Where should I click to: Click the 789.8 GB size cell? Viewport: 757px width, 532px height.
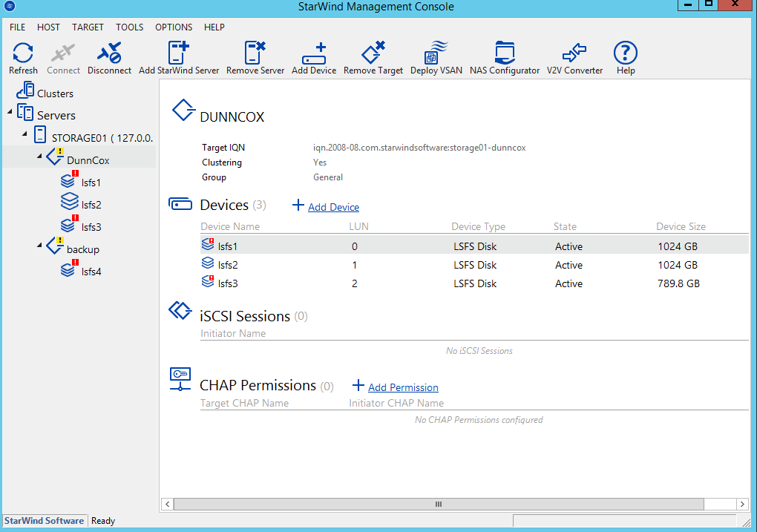click(x=678, y=283)
